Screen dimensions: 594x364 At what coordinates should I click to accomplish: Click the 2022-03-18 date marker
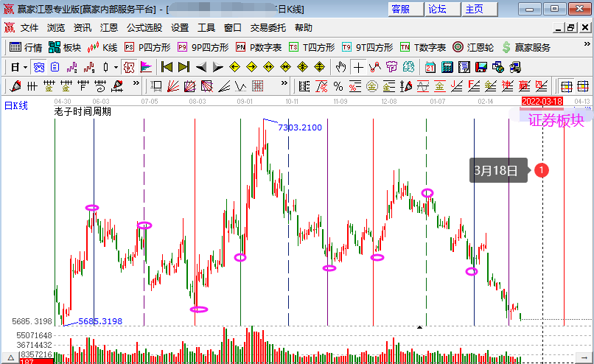[542, 101]
